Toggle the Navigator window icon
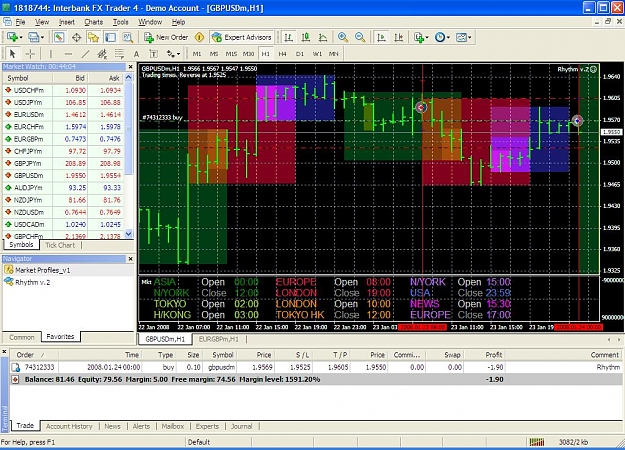 (93, 37)
